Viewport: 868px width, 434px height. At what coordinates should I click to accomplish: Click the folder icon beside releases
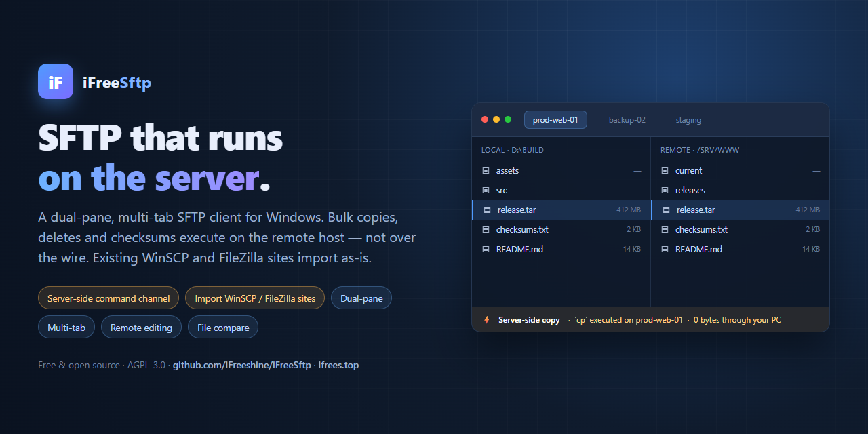click(x=665, y=191)
